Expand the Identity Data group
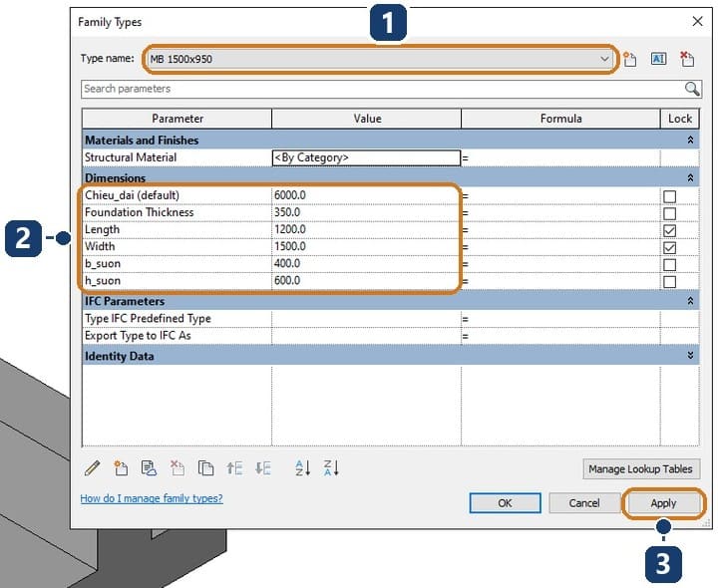Viewport: 718px width, 588px height. click(x=690, y=356)
